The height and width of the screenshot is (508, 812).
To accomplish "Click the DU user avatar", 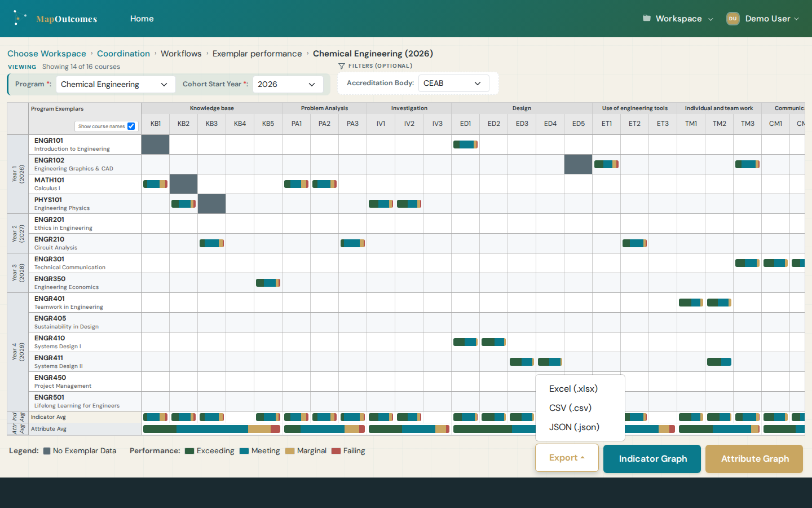I will 733,19.
